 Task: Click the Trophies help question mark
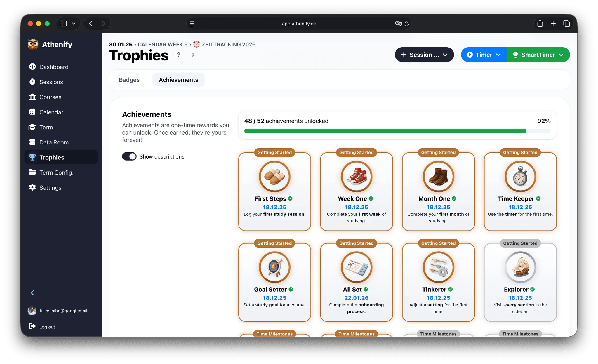(x=178, y=55)
